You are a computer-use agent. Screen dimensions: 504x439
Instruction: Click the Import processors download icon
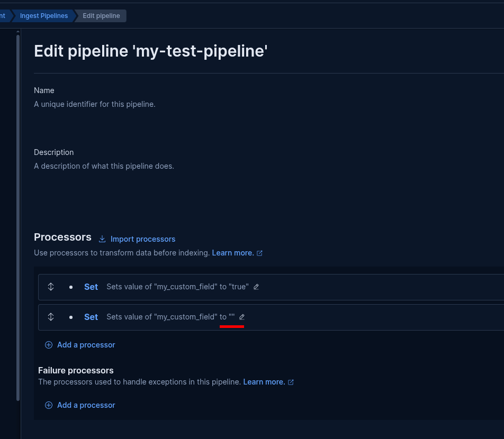point(103,239)
